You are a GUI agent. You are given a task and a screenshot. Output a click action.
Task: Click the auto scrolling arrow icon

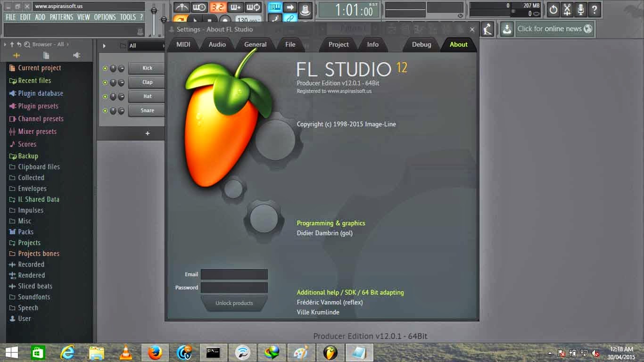(x=290, y=8)
